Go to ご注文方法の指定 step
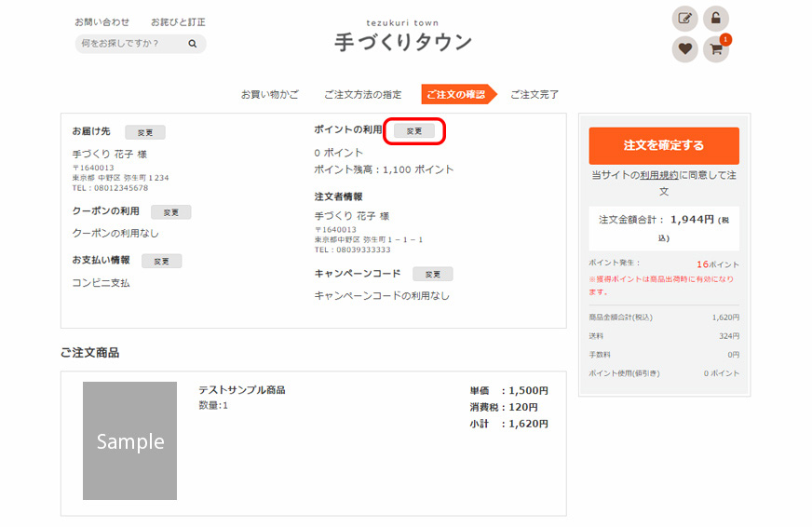 coord(363,94)
